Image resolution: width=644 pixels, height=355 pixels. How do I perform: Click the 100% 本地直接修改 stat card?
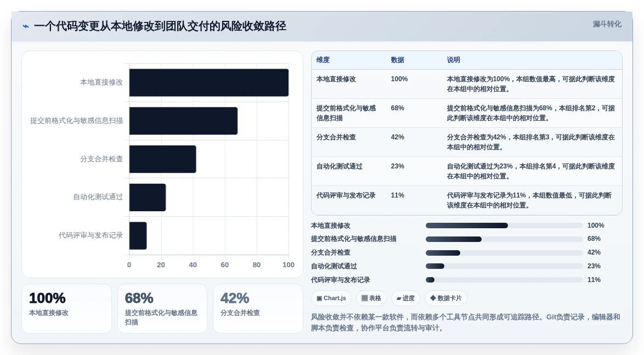coord(66,308)
